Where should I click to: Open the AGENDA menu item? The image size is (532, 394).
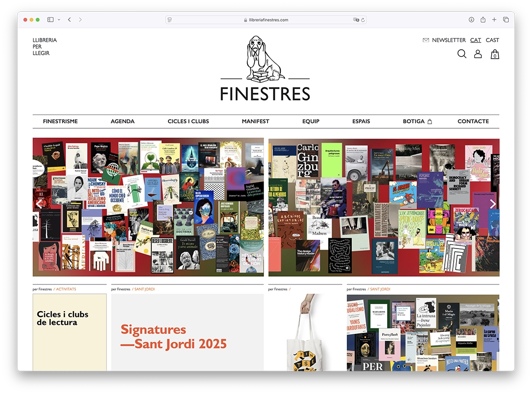122,121
